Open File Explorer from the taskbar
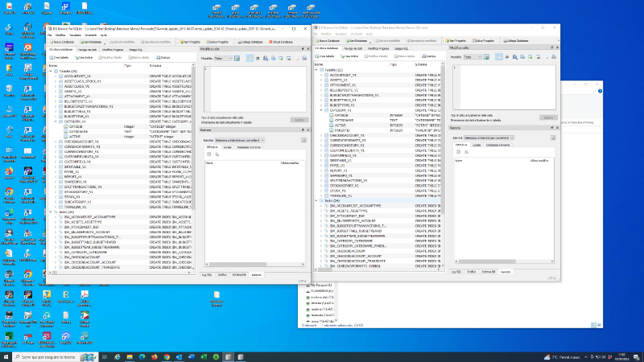Screen dimensions: 644x362 pyautogui.click(x=130, y=357)
